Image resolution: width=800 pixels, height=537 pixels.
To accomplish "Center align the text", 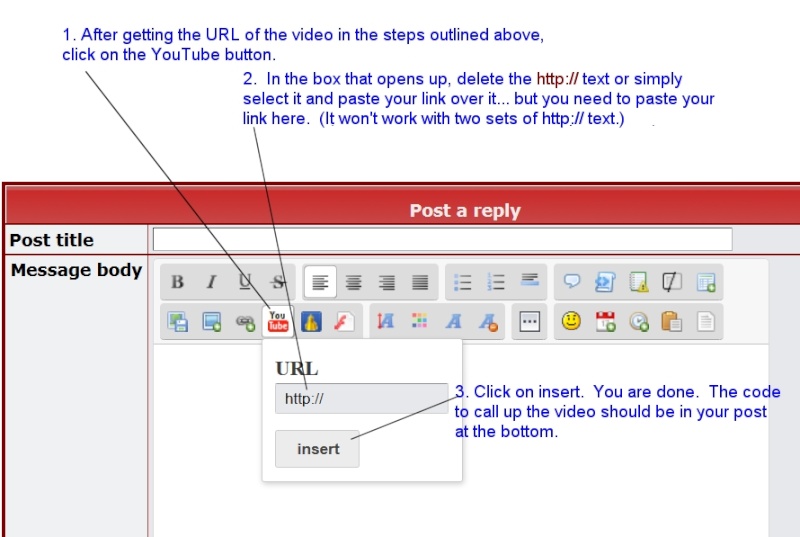I will pyautogui.click(x=354, y=282).
